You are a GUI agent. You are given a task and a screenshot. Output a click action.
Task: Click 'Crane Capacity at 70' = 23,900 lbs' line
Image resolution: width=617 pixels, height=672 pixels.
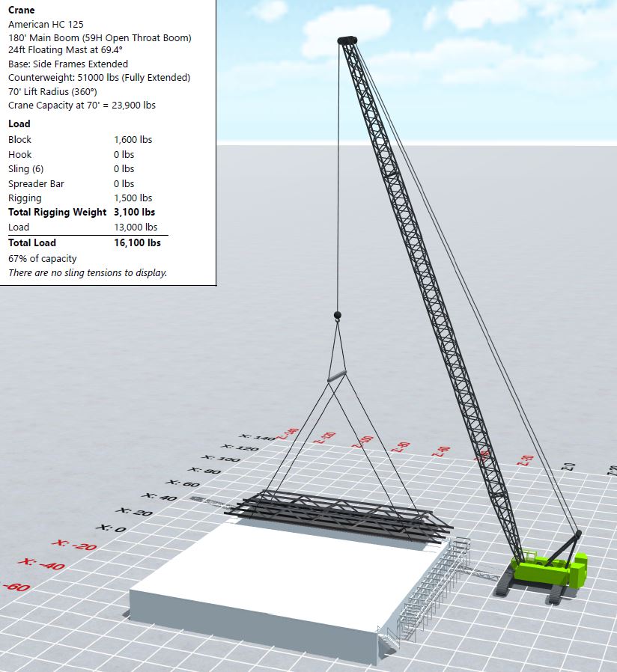pyautogui.click(x=82, y=106)
